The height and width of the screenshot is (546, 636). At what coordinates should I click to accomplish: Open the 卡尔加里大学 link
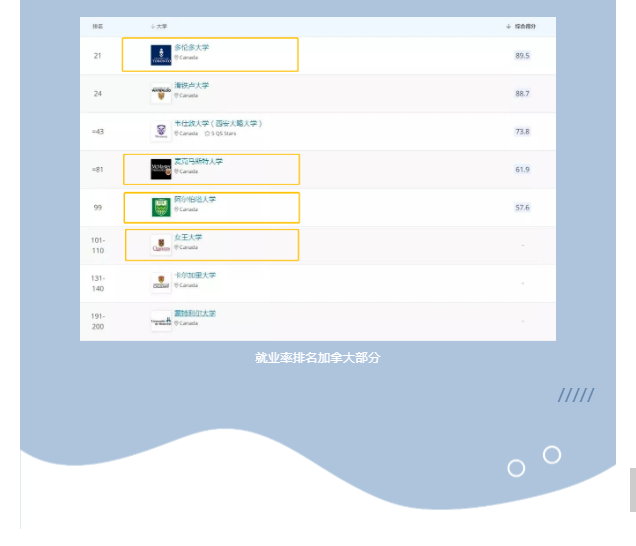195,275
